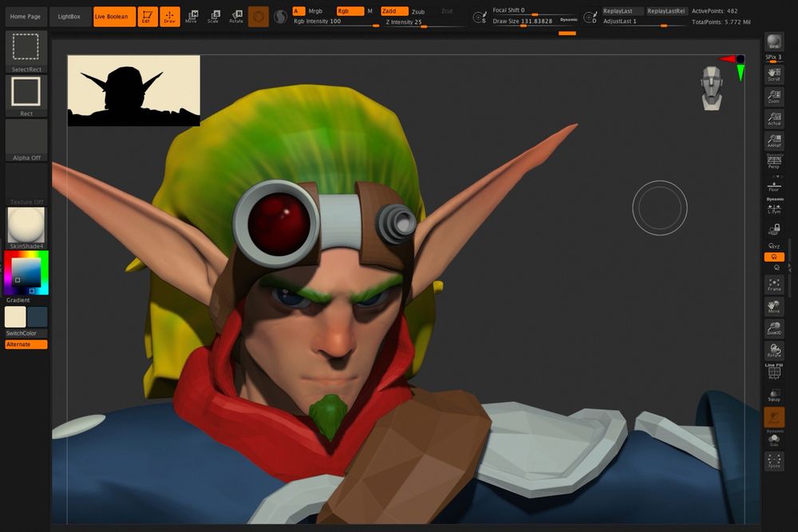Click the BPR render button
Image resolution: width=798 pixels, height=532 pixels.
coord(774,41)
